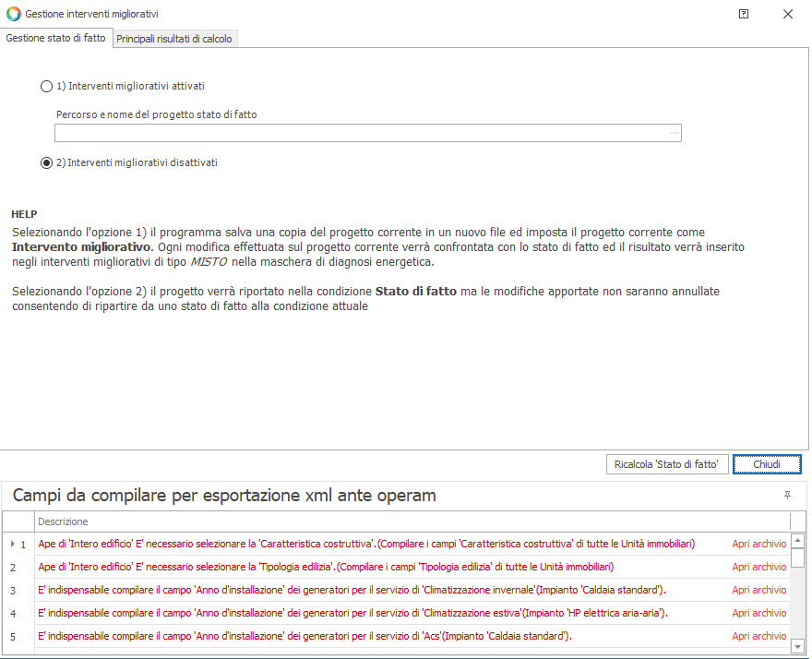Select 'Interventi migliorativi disattivati' option
Viewport: 812px width, 659px height.
pyautogui.click(x=47, y=162)
